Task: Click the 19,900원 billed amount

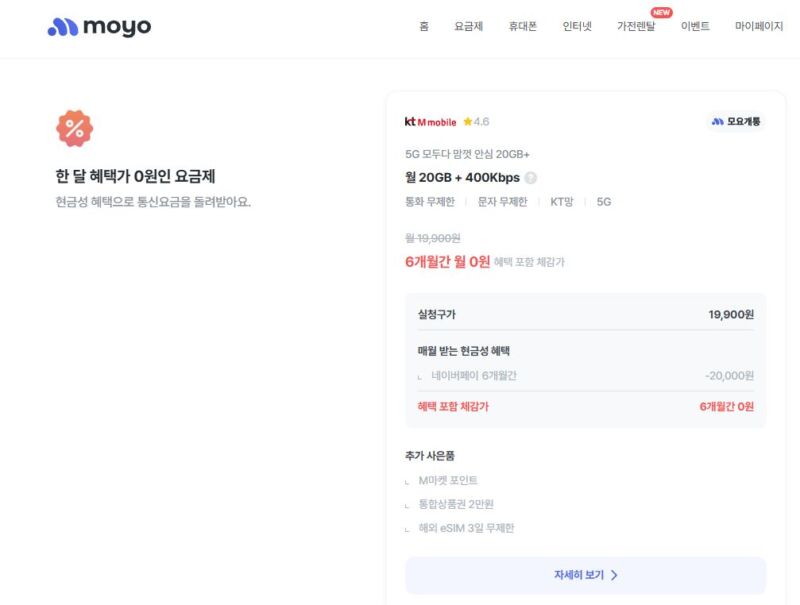Action: coord(731,314)
